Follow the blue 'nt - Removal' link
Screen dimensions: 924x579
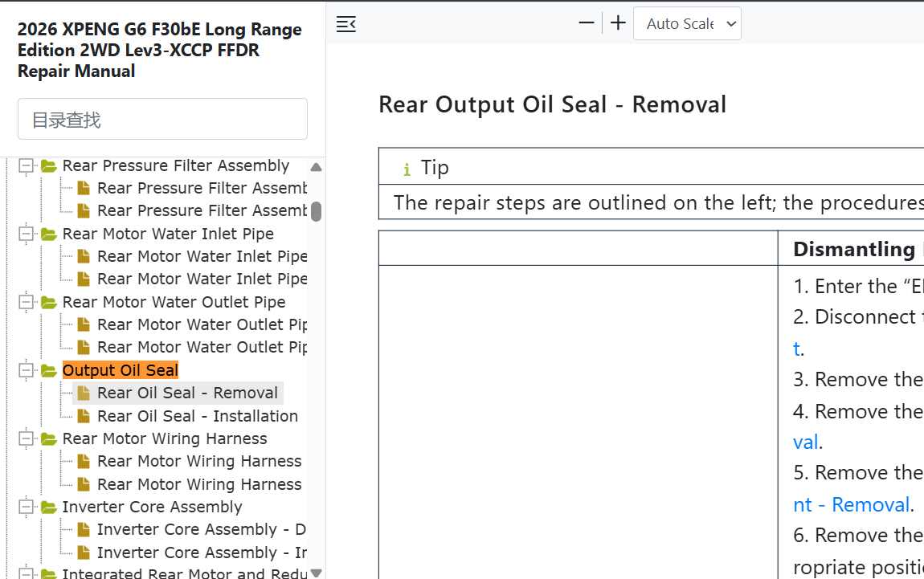[852, 505]
